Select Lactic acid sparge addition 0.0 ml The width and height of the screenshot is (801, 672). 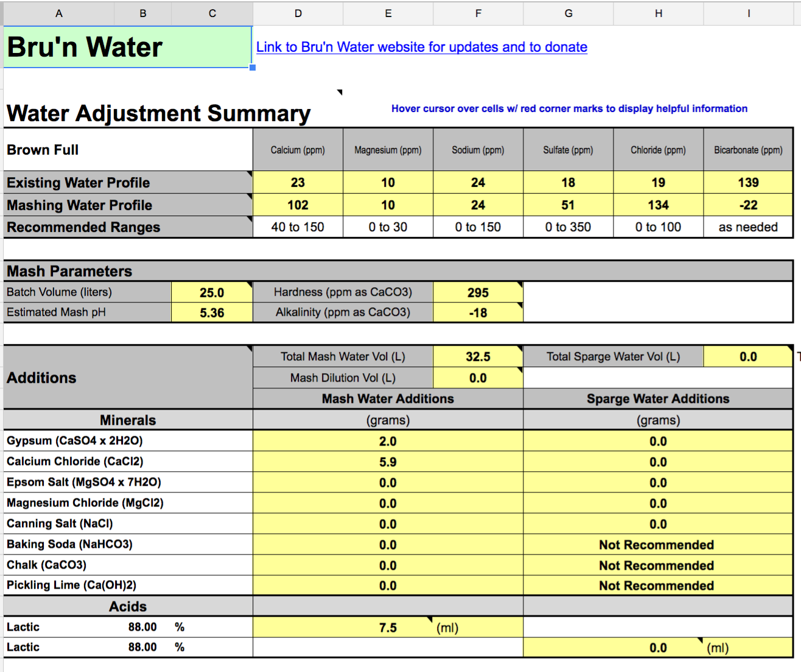(659, 648)
